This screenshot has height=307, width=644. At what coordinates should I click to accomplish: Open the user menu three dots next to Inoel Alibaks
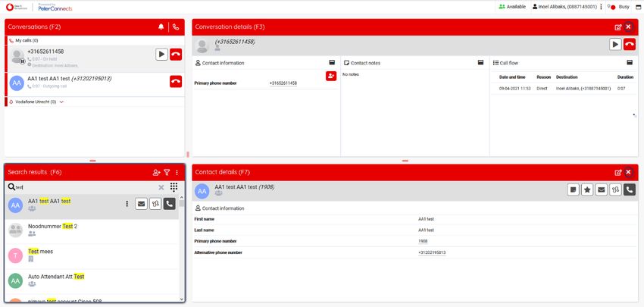601,7
